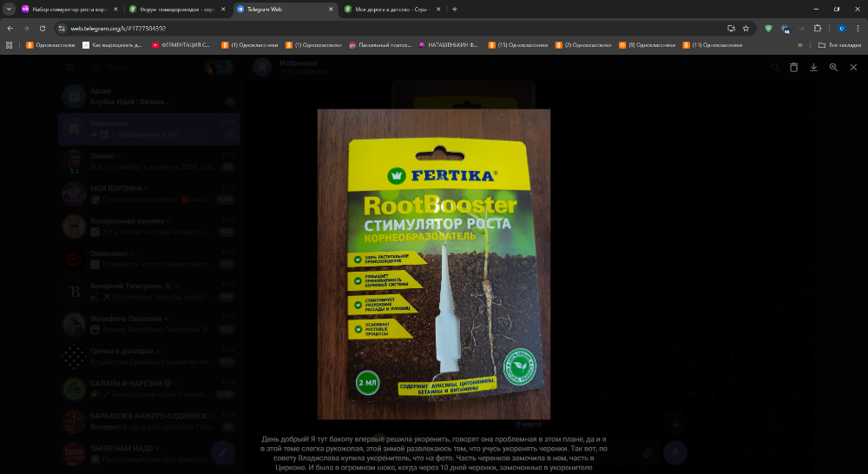The width and height of the screenshot is (868, 474).
Task: Expand the tab search dropdown
Action: click(9, 9)
